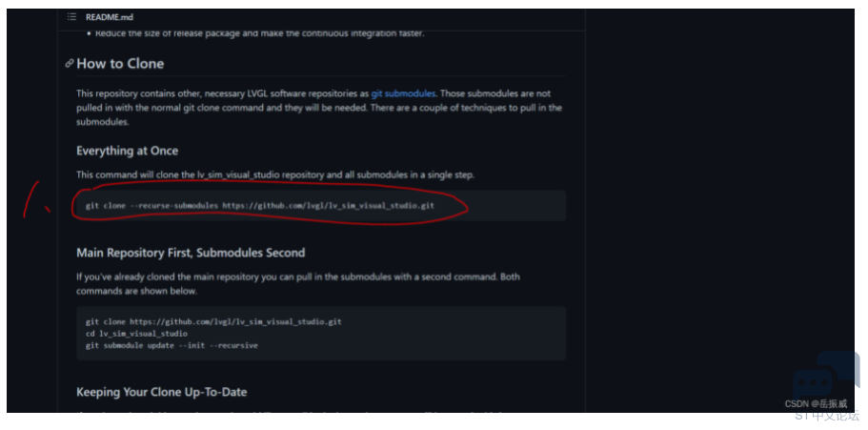Image resolution: width=868 pixels, height=430 pixels.
Task: Click the red handwritten number one annotation
Action: coord(35,199)
